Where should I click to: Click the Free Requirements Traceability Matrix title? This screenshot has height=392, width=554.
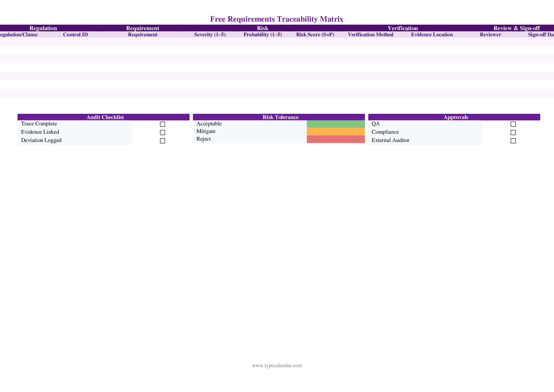point(277,19)
